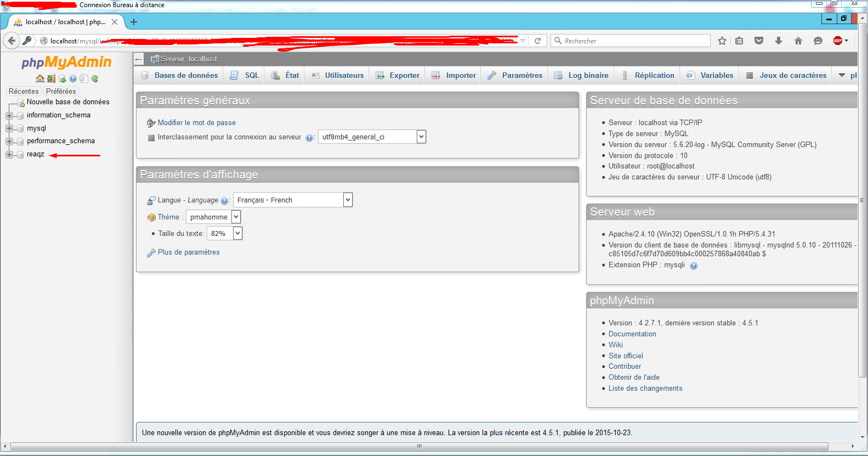Expand the performance_schema database node
Image resolution: width=868 pixels, height=456 pixels.
(x=9, y=142)
